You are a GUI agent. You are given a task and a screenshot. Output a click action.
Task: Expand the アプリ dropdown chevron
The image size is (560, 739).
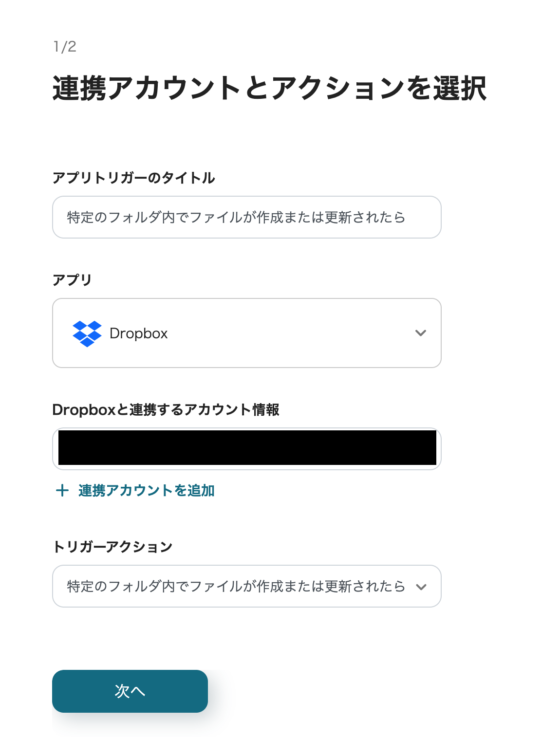click(420, 333)
